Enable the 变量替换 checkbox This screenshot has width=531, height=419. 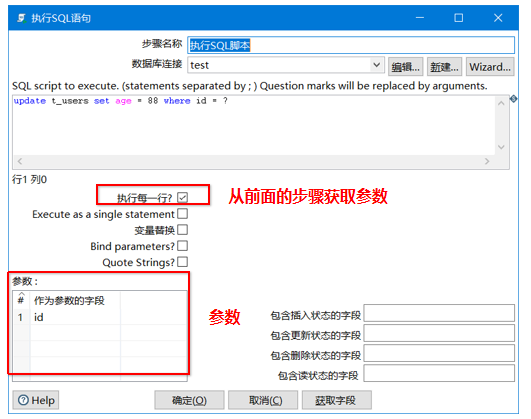click(x=183, y=230)
